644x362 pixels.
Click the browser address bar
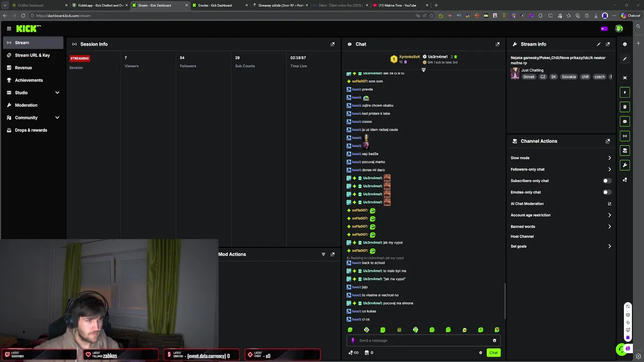pyautogui.click(x=221, y=16)
